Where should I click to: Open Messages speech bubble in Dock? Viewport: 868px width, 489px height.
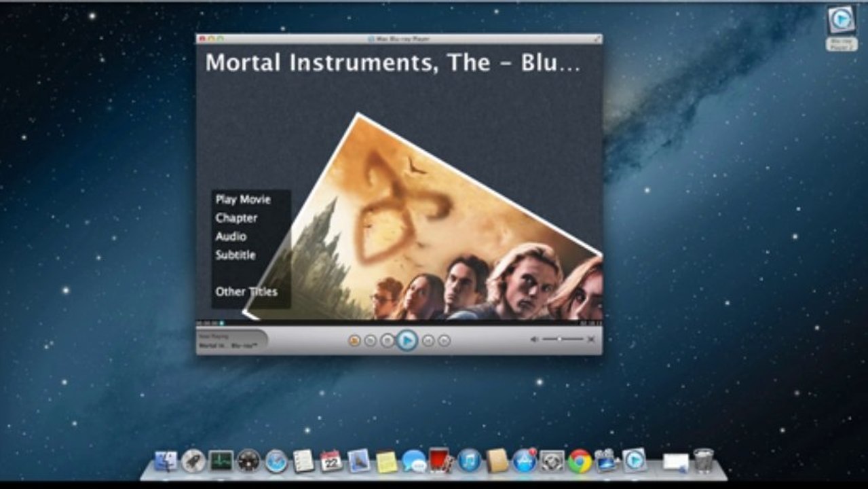click(414, 460)
